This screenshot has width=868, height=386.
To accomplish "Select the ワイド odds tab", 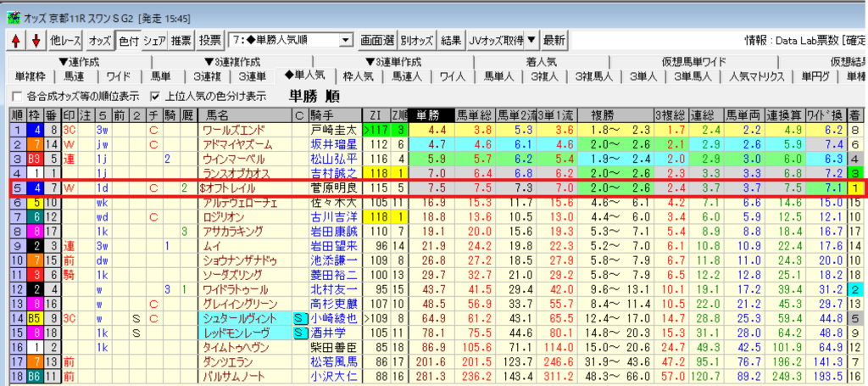I will (118, 76).
